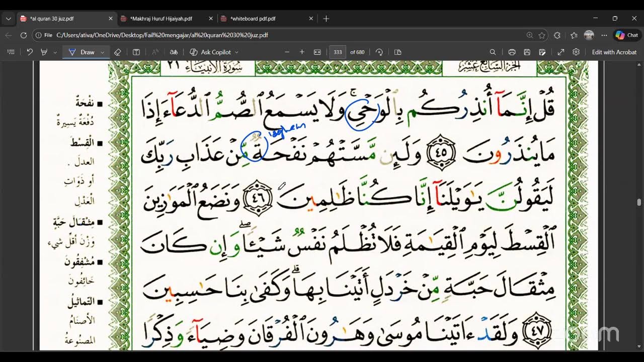Screen dimensions: 644x362
Task: Click the Read aloud icon
Action: click(155, 52)
